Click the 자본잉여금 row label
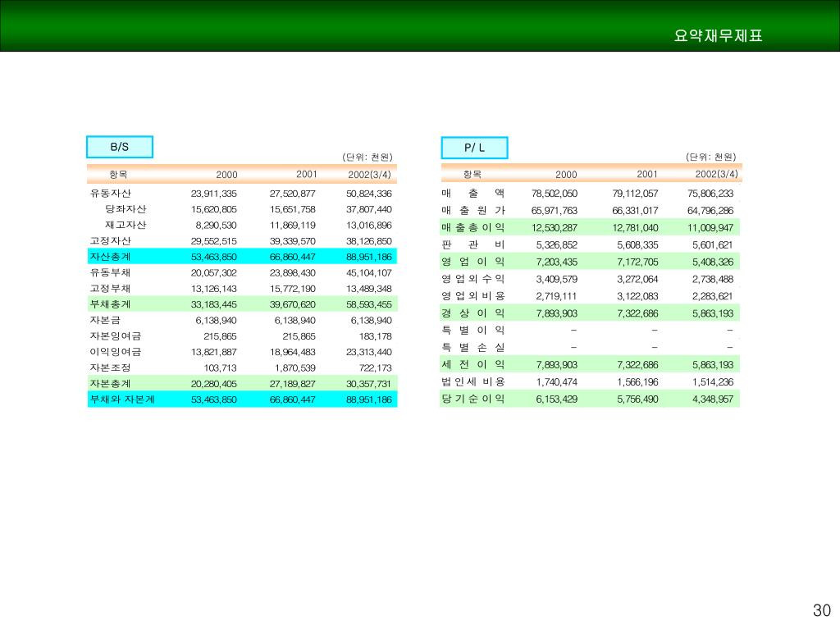840x630 pixels. (x=115, y=336)
